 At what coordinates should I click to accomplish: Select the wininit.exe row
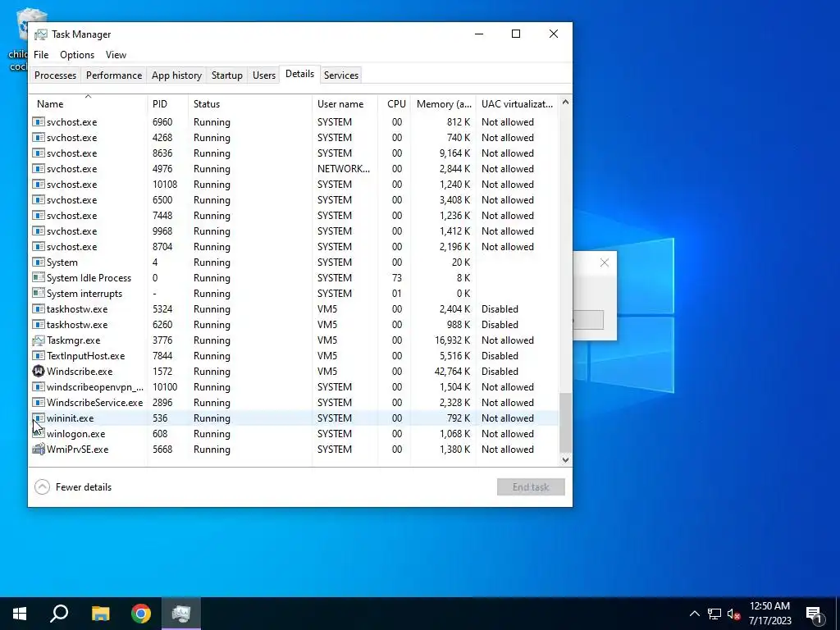294,418
